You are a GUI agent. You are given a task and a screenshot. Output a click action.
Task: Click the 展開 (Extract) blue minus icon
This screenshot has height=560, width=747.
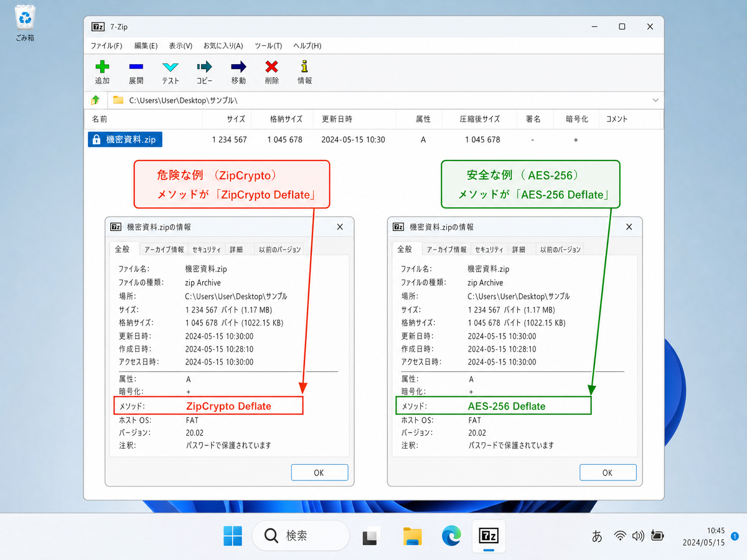click(136, 67)
